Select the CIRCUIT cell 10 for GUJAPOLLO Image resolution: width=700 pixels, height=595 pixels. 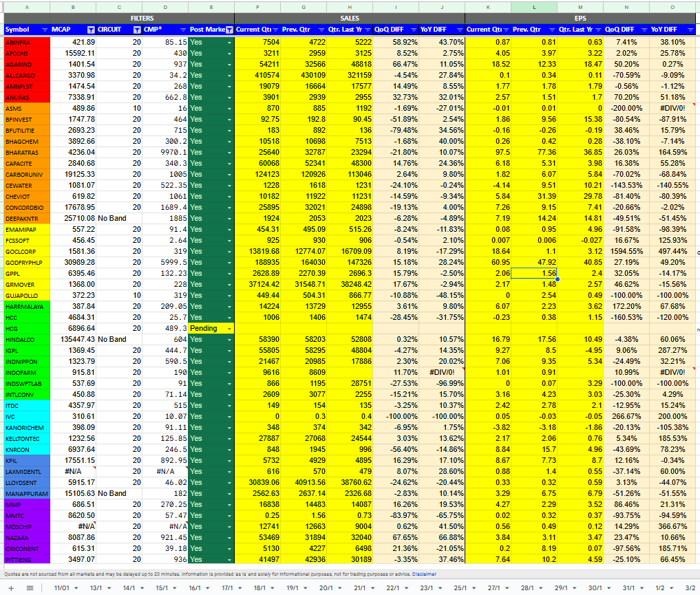[119, 295]
